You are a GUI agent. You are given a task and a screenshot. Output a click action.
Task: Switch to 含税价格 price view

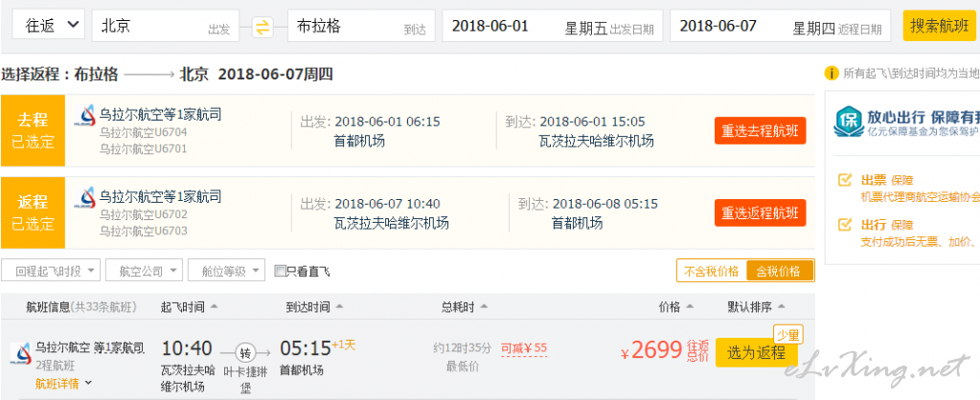[x=780, y=271]
